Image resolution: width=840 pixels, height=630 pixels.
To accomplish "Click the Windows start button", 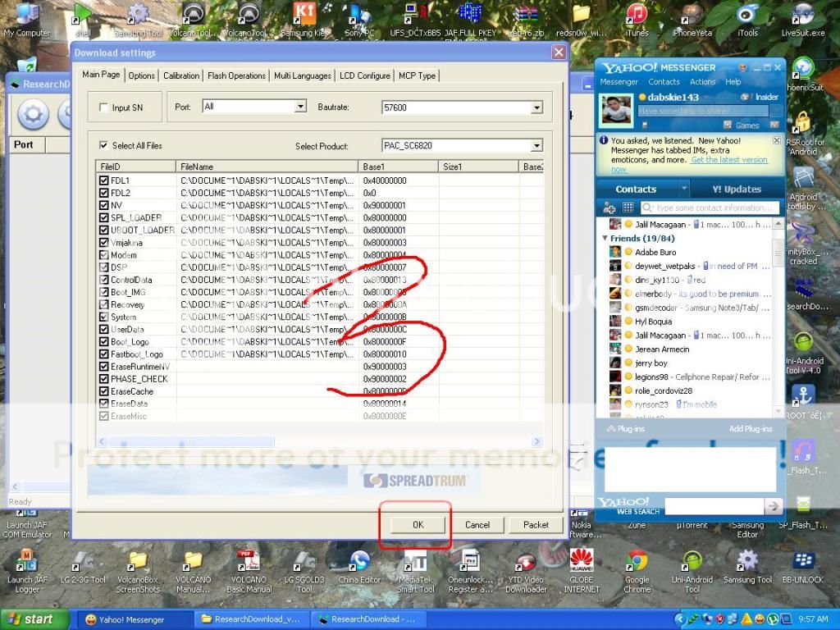I will pyautogui.click(x=31, y=619).
